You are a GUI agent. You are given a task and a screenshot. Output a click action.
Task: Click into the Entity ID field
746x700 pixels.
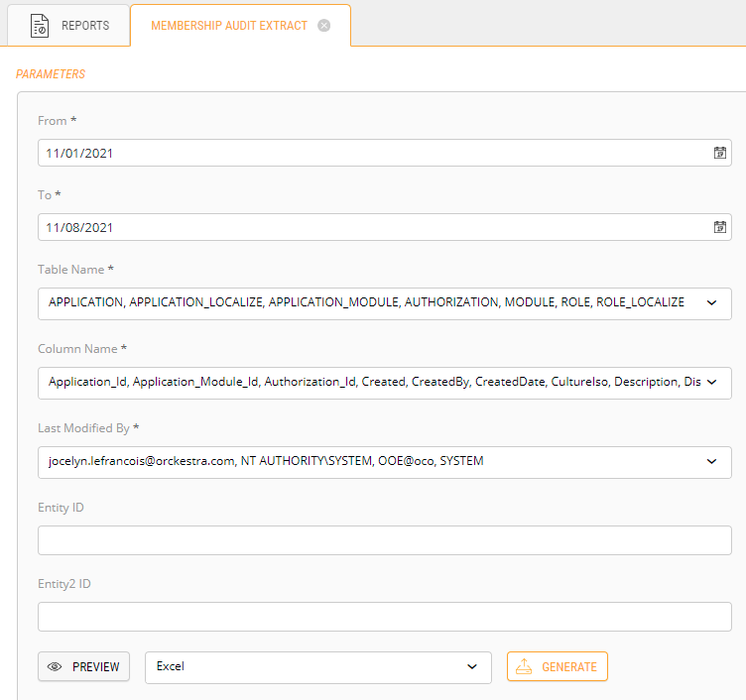coord(384,540)
